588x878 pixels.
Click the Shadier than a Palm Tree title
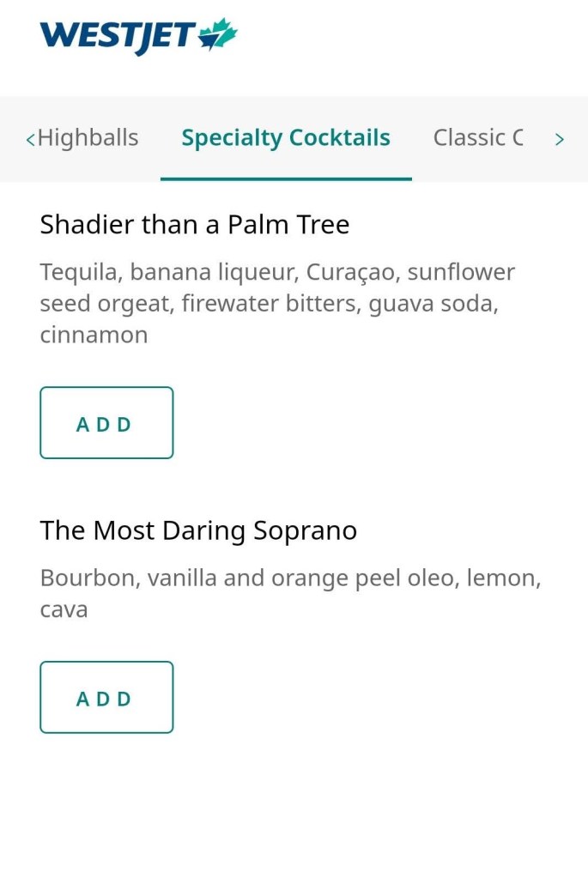pyautogui.click(x=194, y=224)
